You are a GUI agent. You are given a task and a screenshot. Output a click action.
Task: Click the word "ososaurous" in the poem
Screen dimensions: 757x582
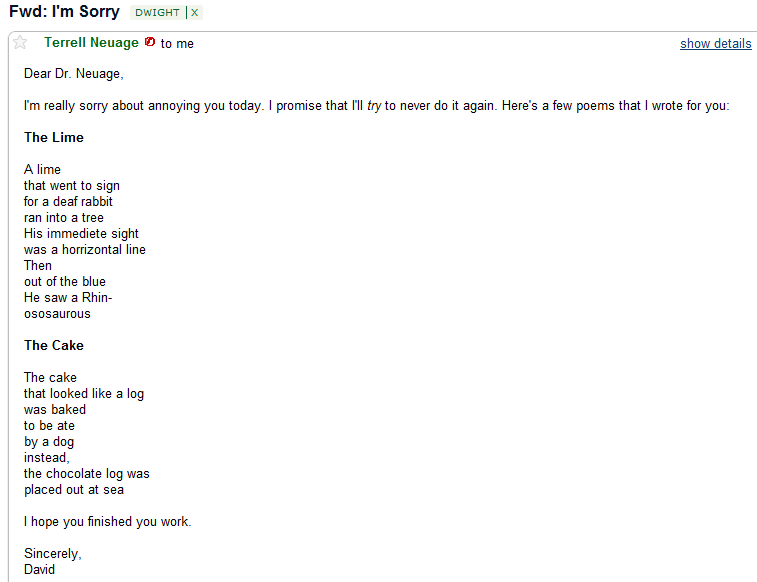point(57,313)
